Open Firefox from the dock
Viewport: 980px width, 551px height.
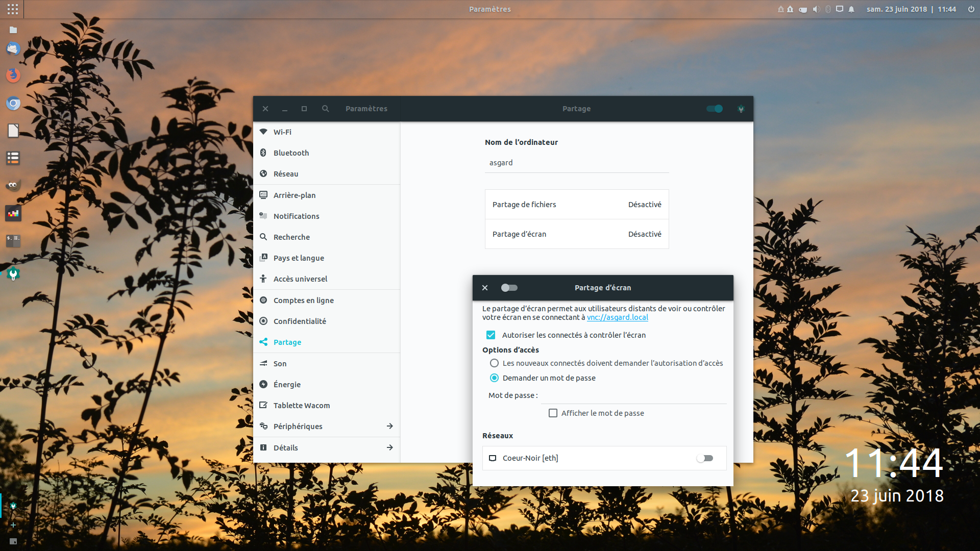13,76
